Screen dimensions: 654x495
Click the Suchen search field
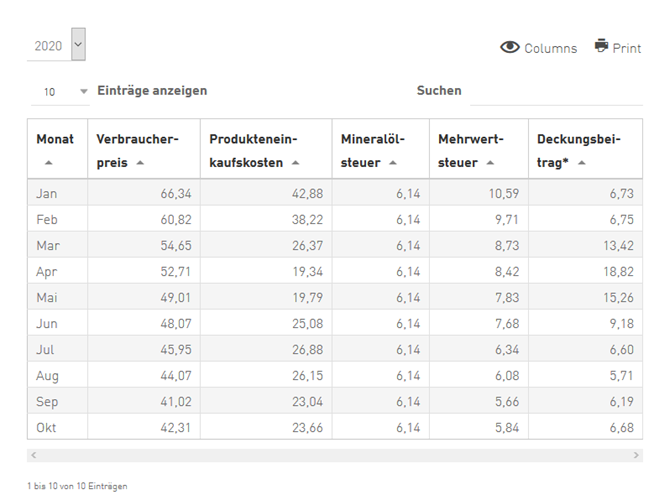point(556,92)
